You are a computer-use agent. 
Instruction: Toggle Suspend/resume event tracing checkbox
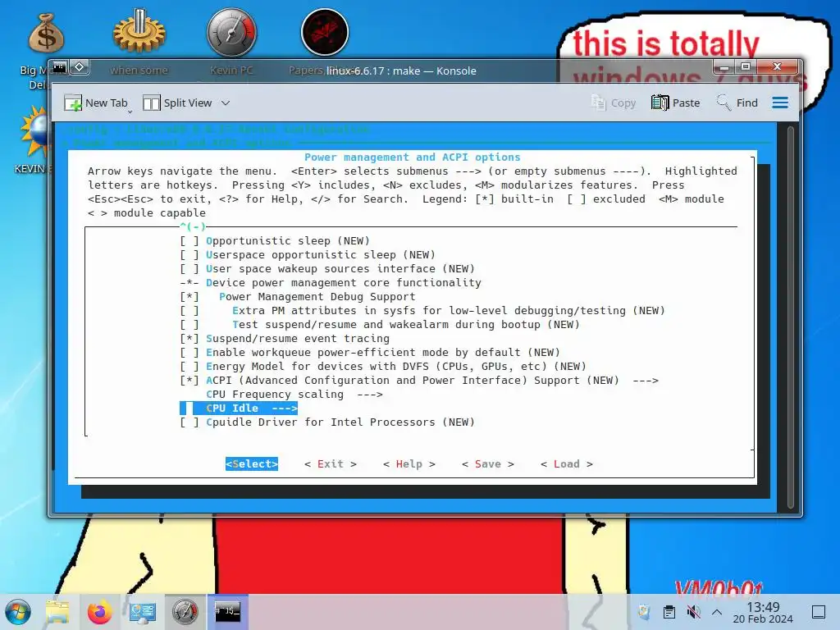189,339
